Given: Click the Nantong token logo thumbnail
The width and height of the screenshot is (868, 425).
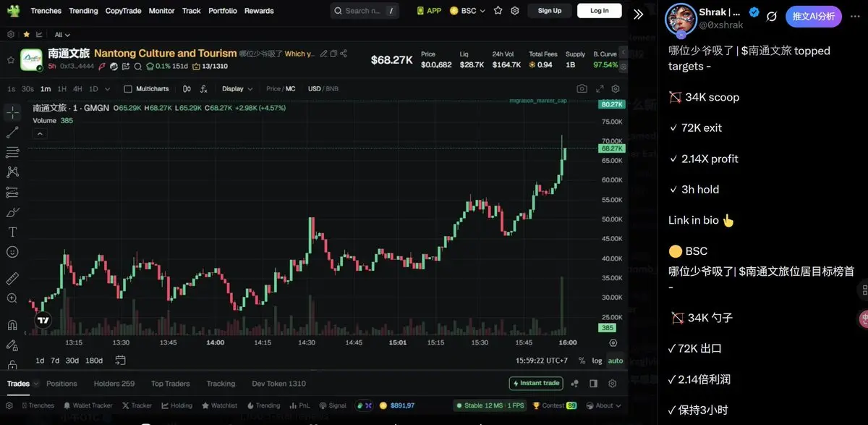Looking at the screenshot, I should [x=31, y=59].
